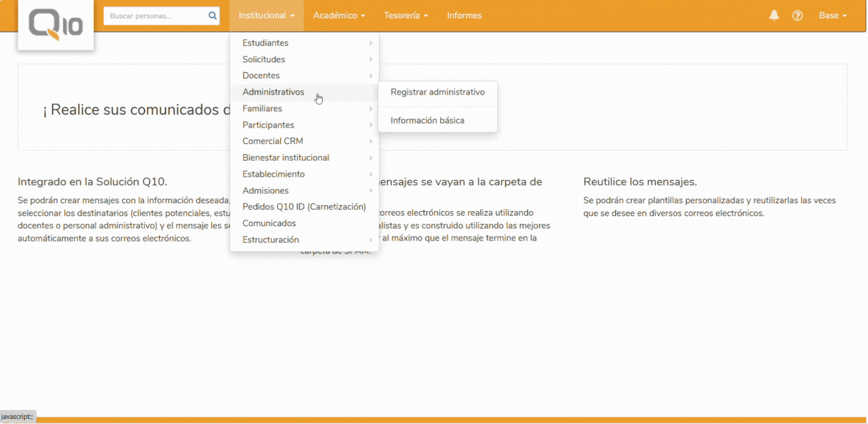Choose Información básica in submenu
The width and height of the screenshot is (868, 424).
[x=427, y=120]
